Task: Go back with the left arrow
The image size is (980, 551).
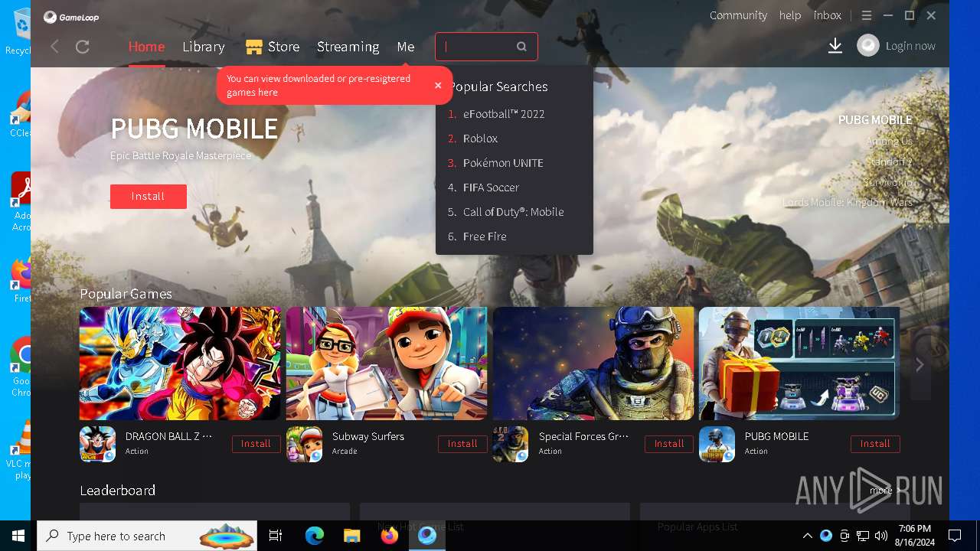Action: coord(54,47)
